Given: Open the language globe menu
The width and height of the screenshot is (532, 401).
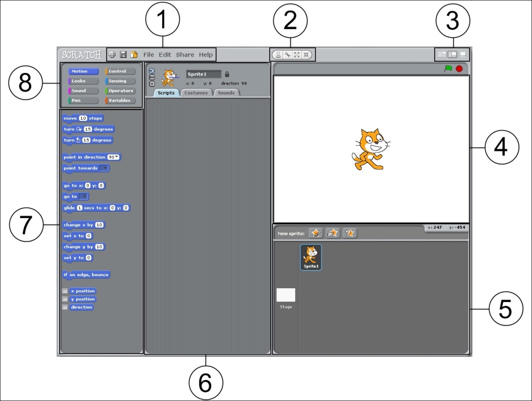Looking at the screenshot, I should (x=112, y=55).
